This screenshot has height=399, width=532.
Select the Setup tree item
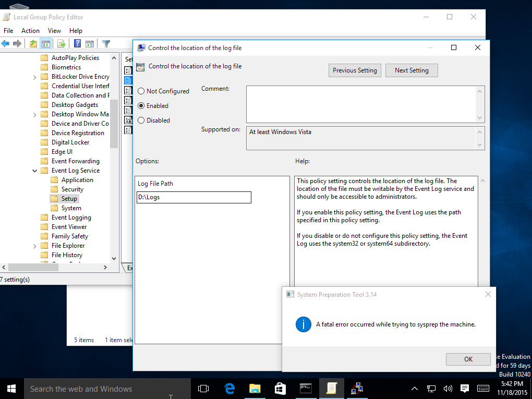pos(69,199)
